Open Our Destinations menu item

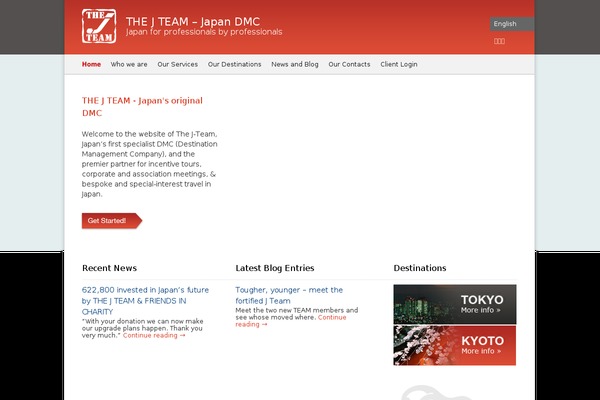click(235, 64)
